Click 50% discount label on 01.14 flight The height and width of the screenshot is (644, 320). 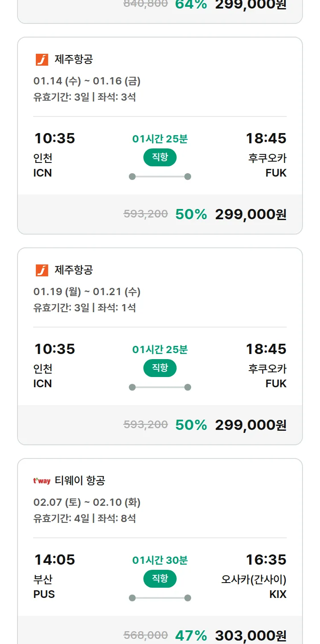pyautogui.click(x=191, y=215)
